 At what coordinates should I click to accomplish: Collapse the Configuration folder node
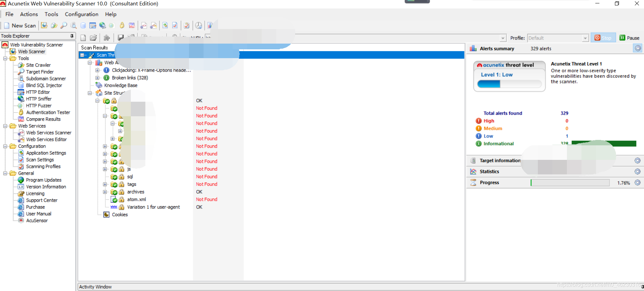click(5, 146)
